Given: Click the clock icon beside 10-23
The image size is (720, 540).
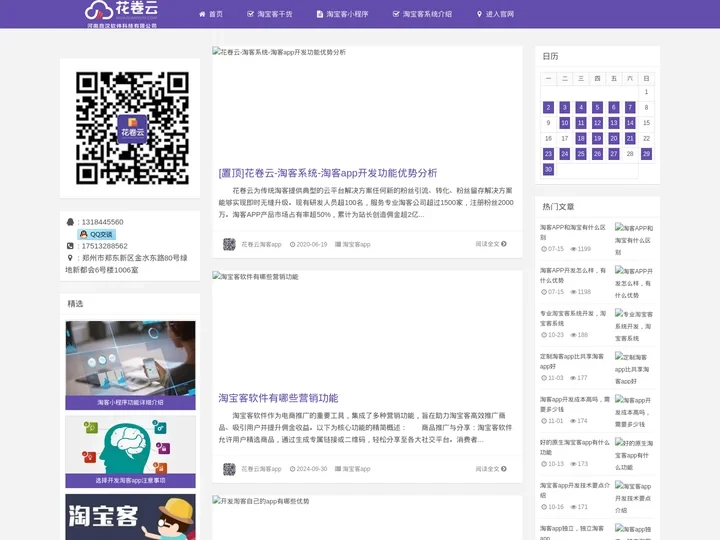Looking at the screenshot, I should 544,335.
